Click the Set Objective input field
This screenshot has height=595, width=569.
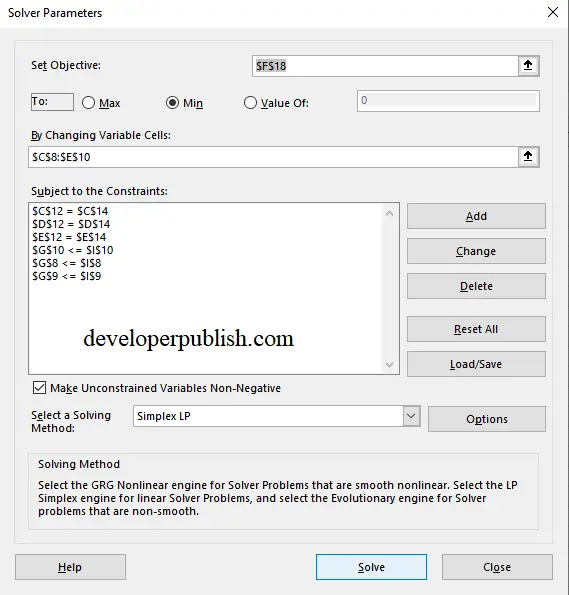click(385, 66)
